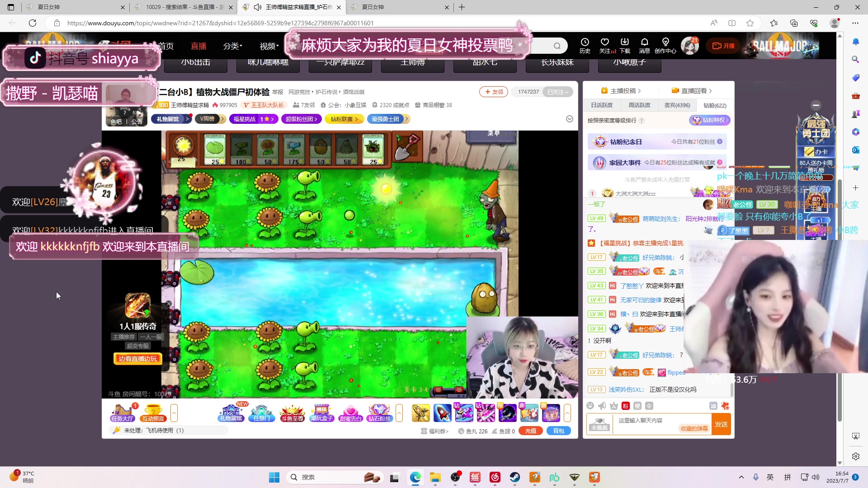Screen dimensions: 868x488
Task: Expand the task icons up arrow
Action: (x=174, y=413)
